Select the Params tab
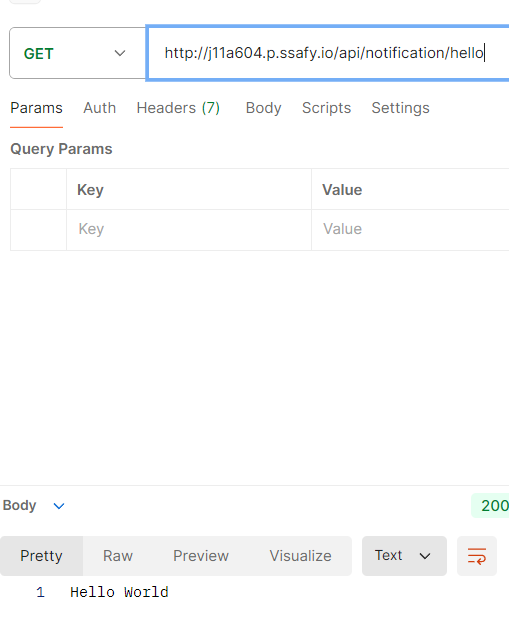509x635 pixels. (36, 108)
